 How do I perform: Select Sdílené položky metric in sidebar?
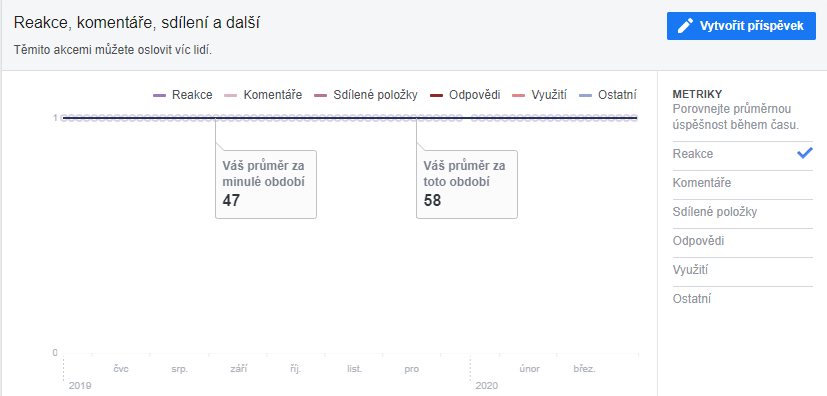coord(743,212)
